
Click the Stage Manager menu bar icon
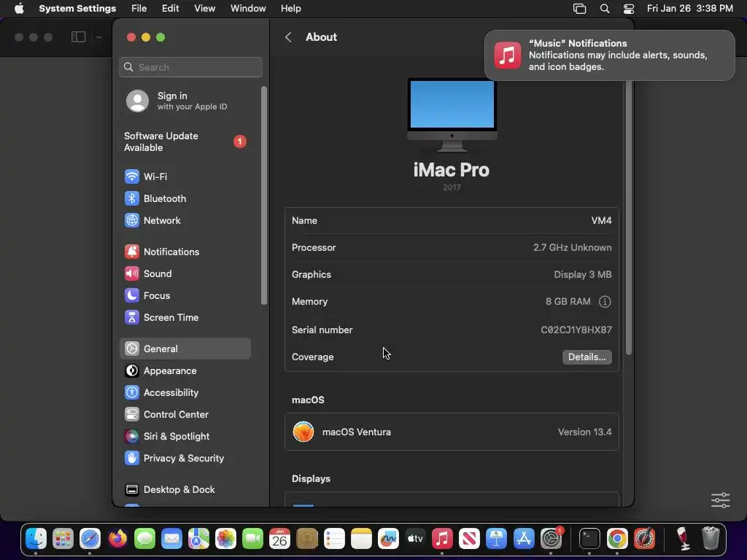pyautogui.click(x=579, y=9)
